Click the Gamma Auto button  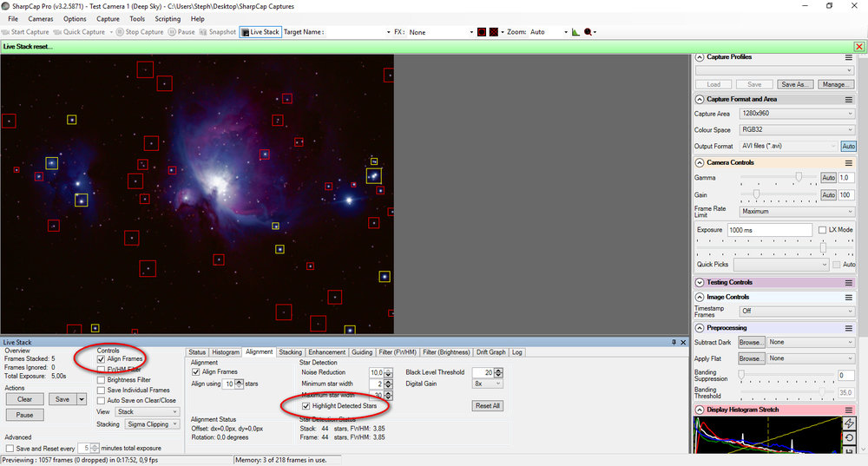pos(828,178)
